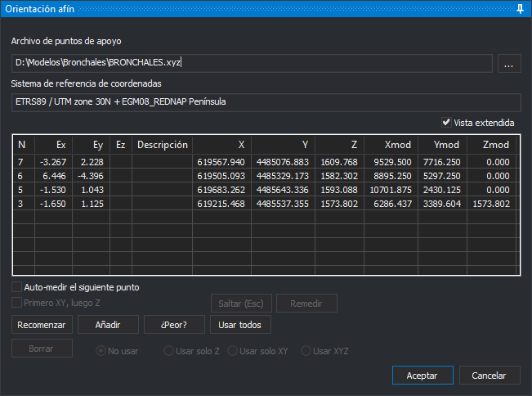Click Xmod value 8895.250
Viewport: 532px width, 396px height.
(391, 176)
